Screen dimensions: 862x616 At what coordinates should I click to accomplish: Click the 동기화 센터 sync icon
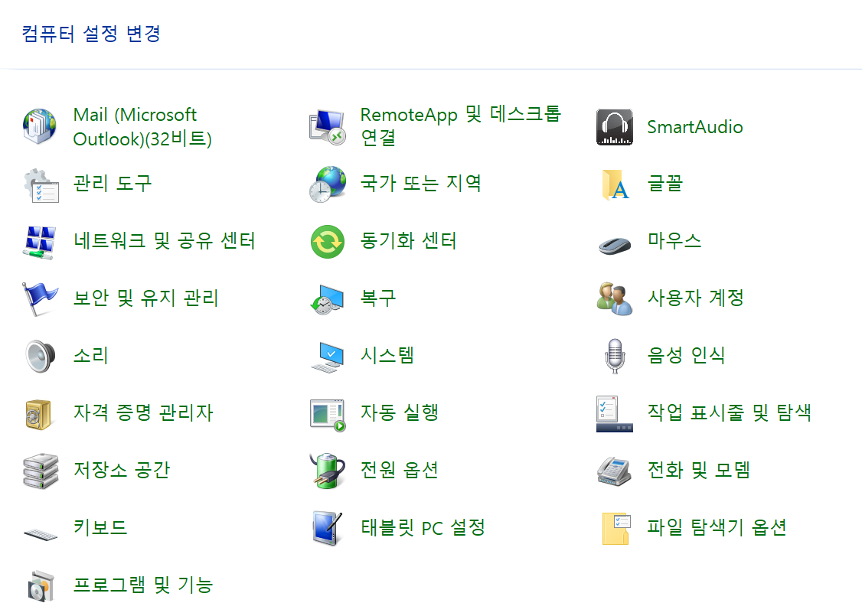(x=328, y=241)
